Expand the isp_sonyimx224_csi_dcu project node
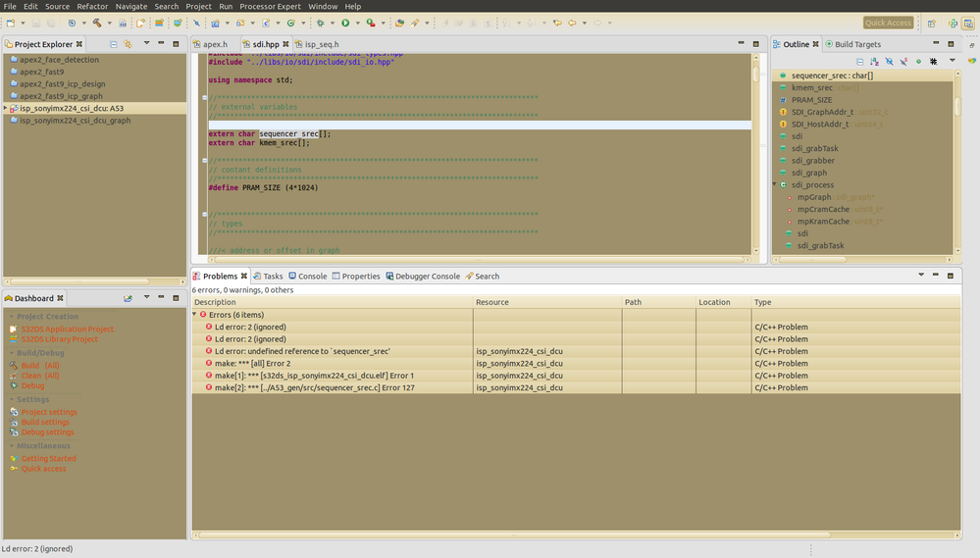The width and height of the screenshot is (980, 558). (x=6, y=108)
